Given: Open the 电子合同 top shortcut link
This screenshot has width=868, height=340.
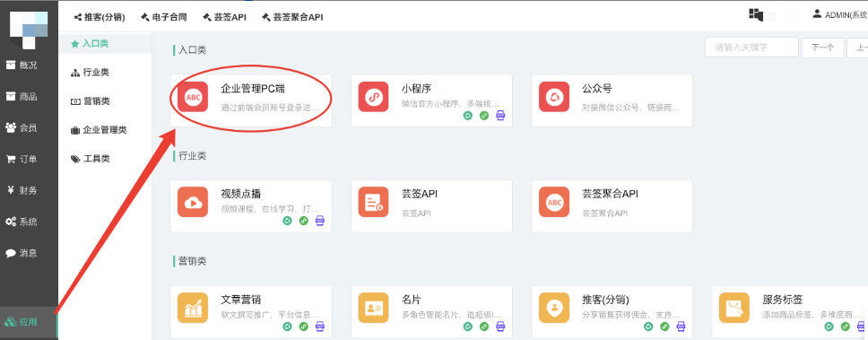Looking at the screenshot, I should coord(164,17).
